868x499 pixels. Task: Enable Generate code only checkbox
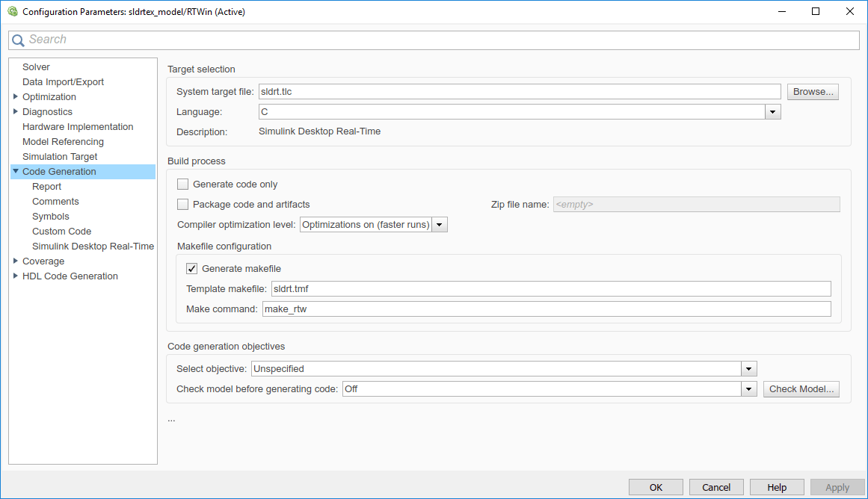183,185
